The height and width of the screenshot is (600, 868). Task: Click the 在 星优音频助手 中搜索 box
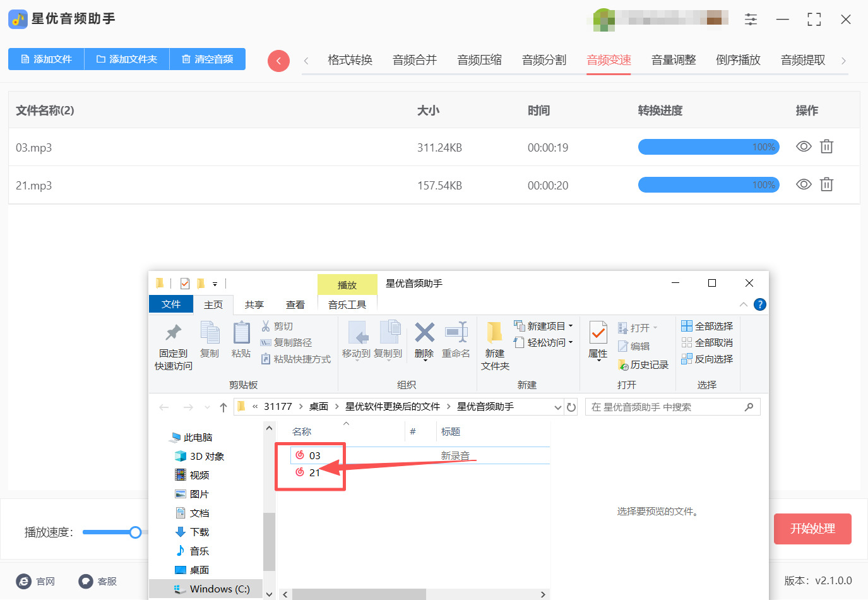(673, 407)
